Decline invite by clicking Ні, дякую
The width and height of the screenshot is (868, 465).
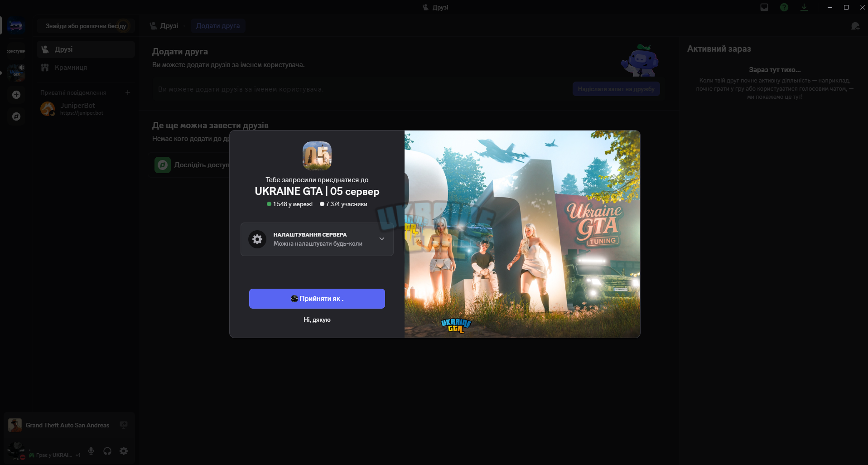click(317, 320)
